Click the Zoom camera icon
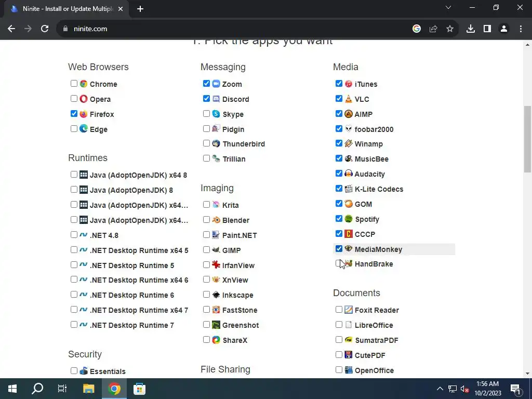532x399 pixels. click(216, 84)
